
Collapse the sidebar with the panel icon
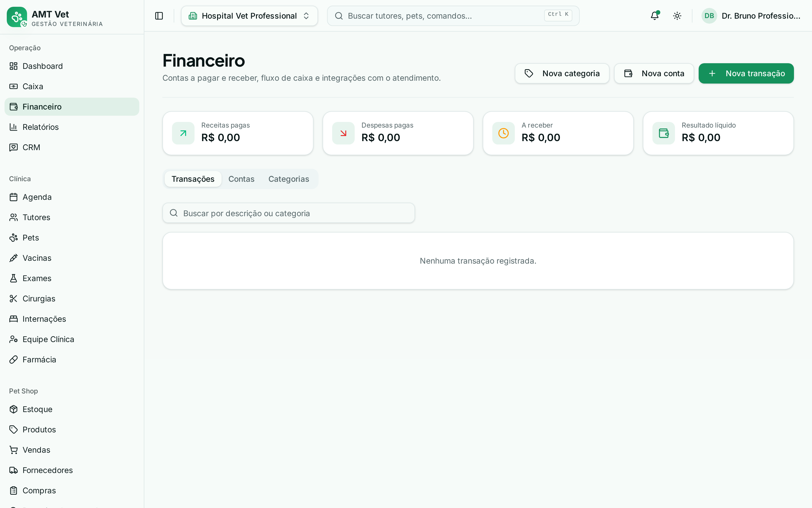tap(159, 16)
